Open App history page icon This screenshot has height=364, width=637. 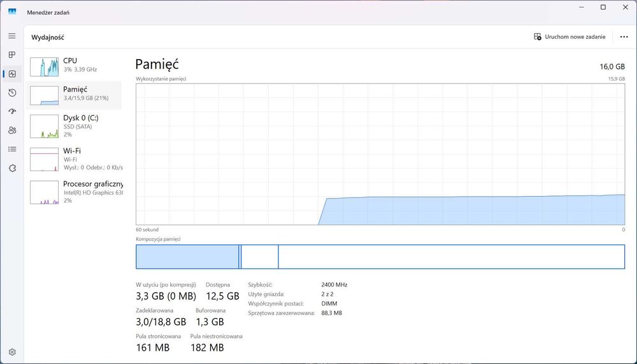click(x=12, y=93)
